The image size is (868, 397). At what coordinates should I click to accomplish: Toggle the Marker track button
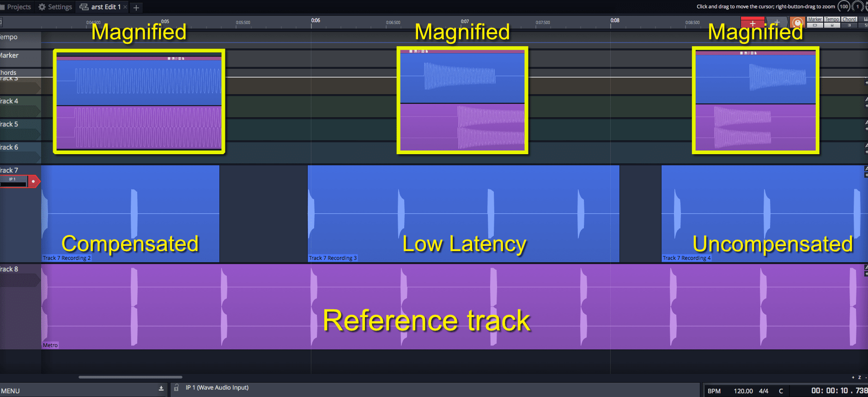[x=815, y=19]
